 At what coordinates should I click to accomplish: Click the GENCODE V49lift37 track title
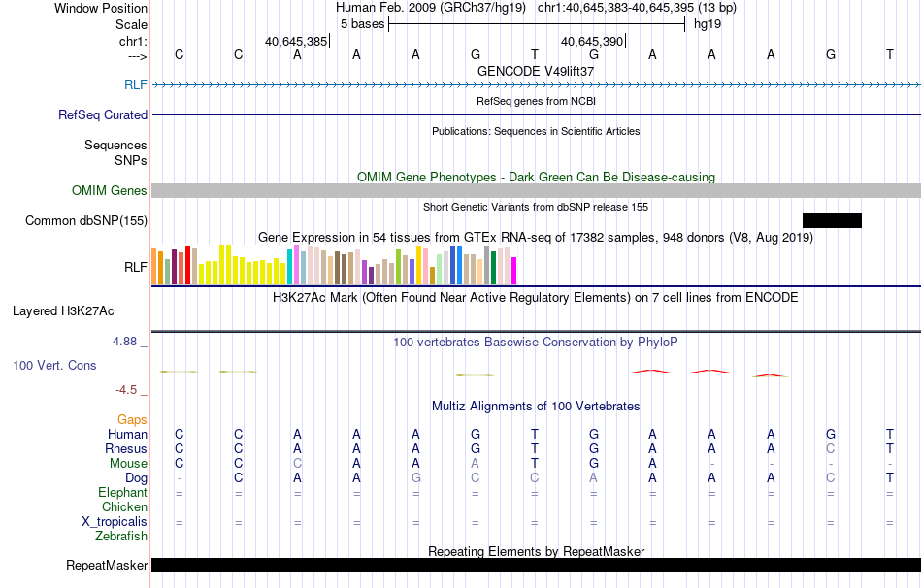pyautogui.click(x=536, y=71)
